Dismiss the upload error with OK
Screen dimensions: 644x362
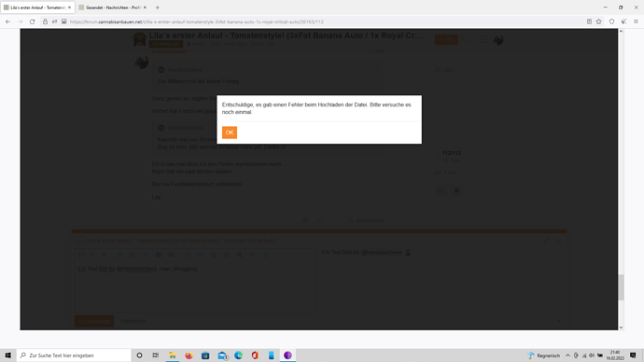click(x=230, y=132)
